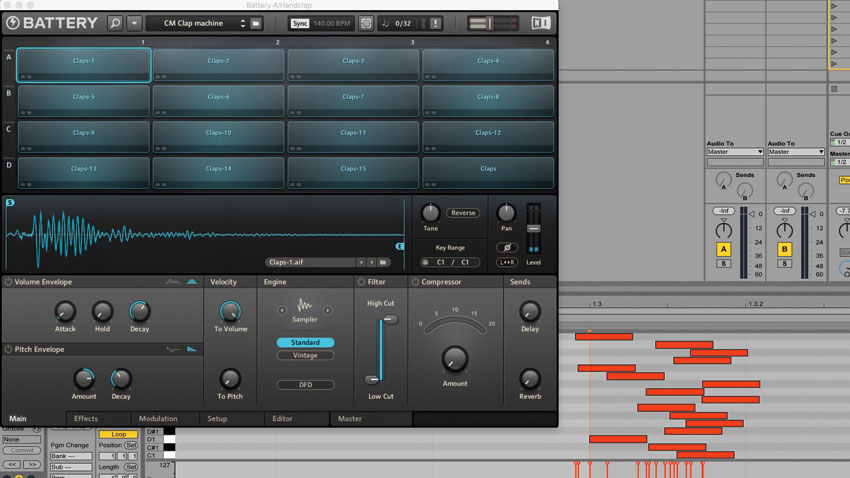Select the Claps-7 sample cell
Viewport: 850px width, 478px height.
click(353, 101)
